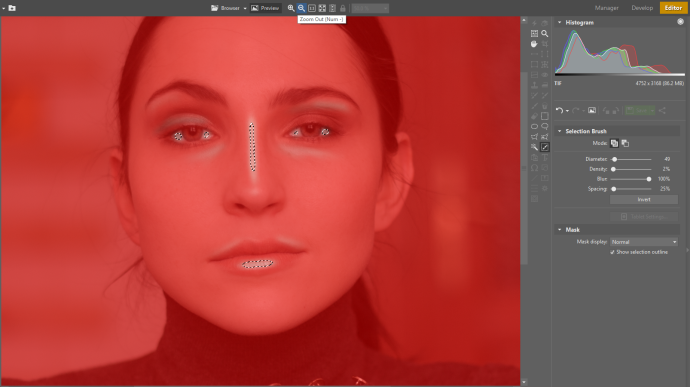
Task: Select the Insert Symbol omega tool
Action: pyautogui.click(x=534, y=168)
